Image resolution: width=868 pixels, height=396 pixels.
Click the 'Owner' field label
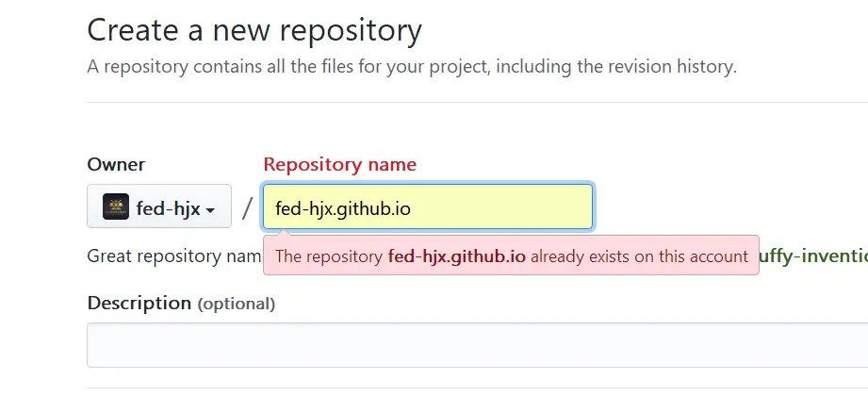(x=116, y=164)
